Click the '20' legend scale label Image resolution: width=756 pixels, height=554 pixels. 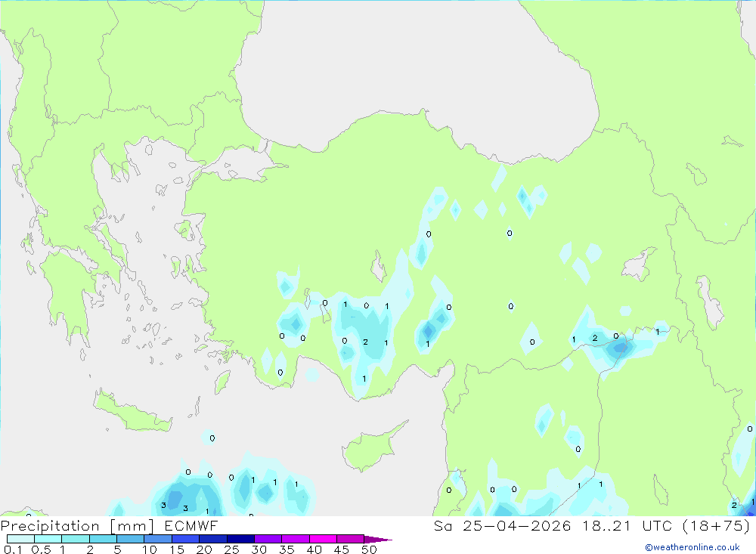click(x=204, y=549)
